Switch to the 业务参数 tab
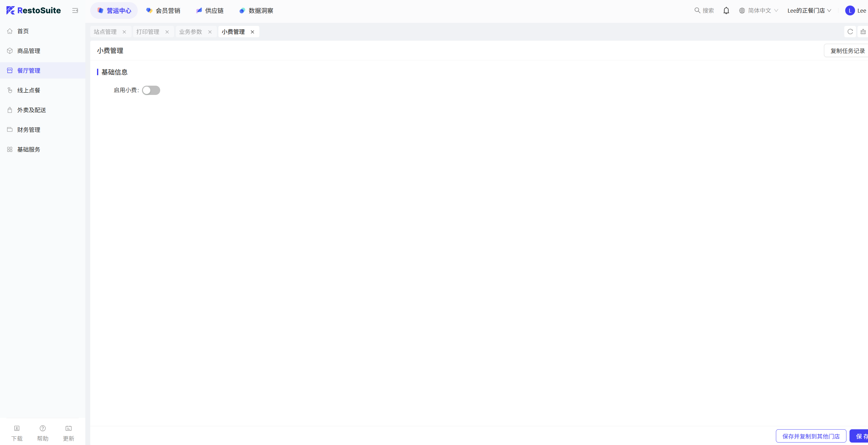The image size is (868, 445). point(190,32)
